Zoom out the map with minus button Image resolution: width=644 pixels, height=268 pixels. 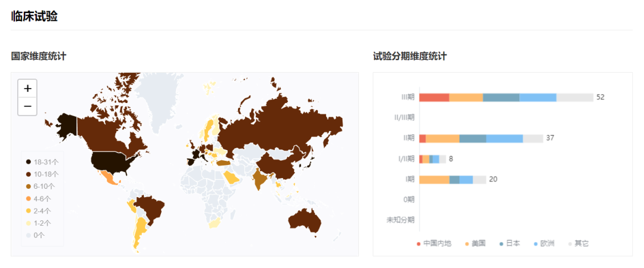click(x=27, y=106)
